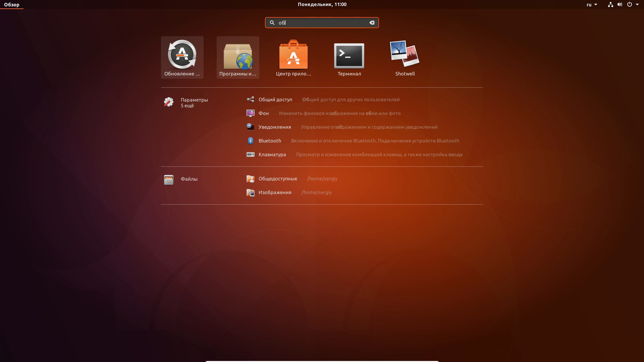Launch the Терминал application
The width and height of the screenshot is (644, 362).
349,57
